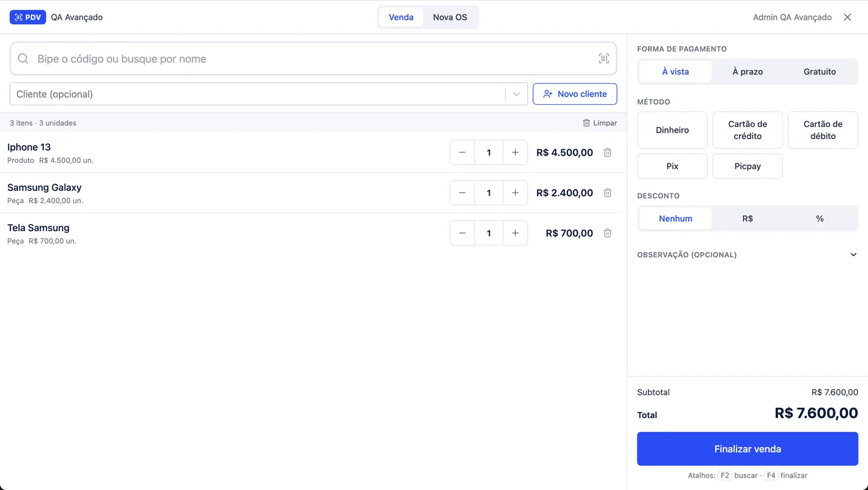Clear the cart with Limpar
This screenshot has width=868, height=490.
tap(600, 123)
